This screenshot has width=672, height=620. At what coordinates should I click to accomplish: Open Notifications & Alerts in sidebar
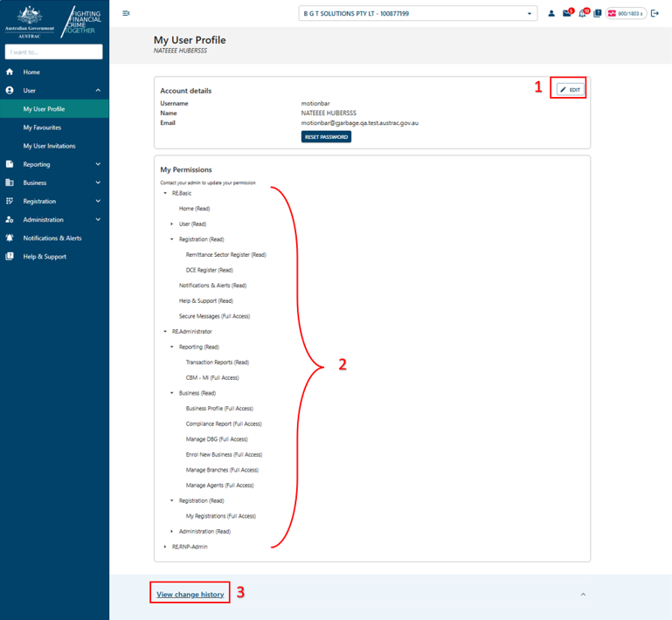click(52, 238)
